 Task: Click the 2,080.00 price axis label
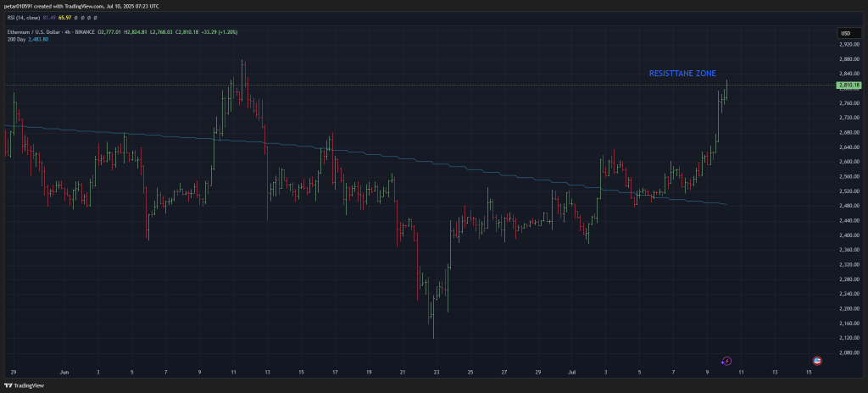pos(849,352)
